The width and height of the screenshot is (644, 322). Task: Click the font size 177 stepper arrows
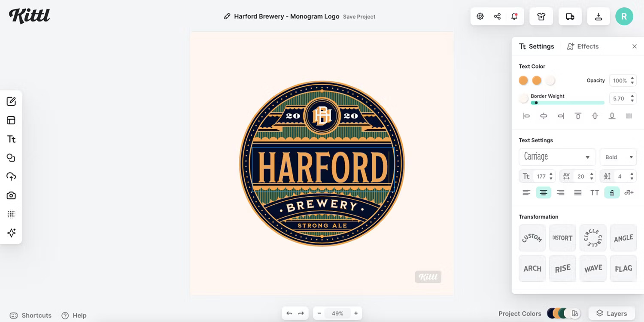(x=551, y=176)
